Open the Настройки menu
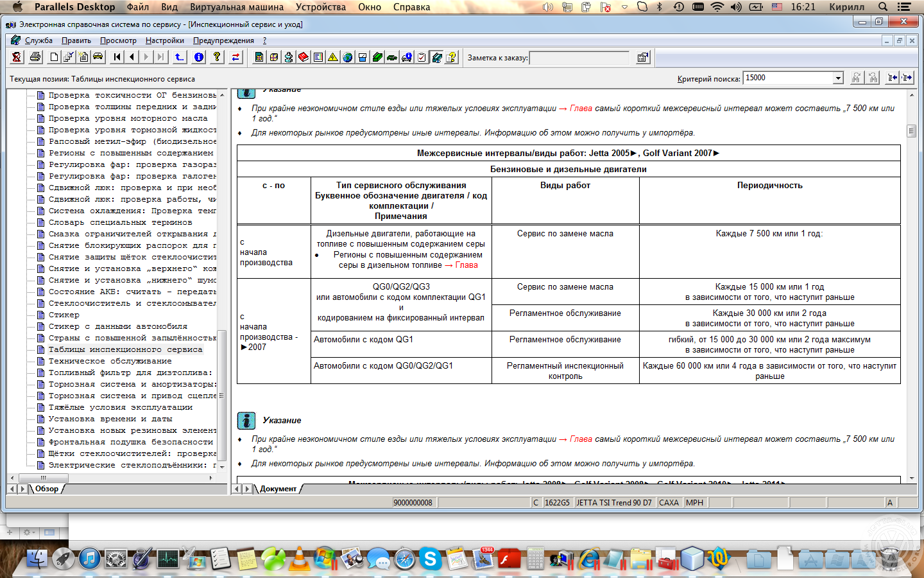 tap(165, 40)
